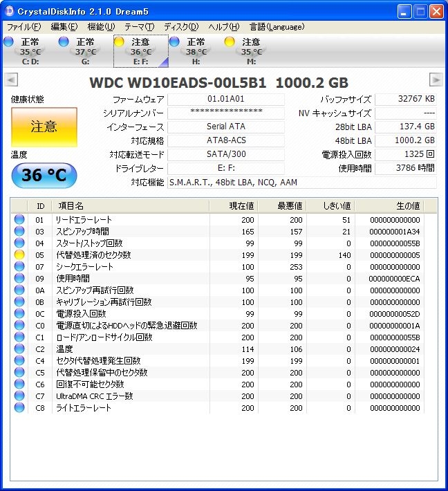Open the テーマ(T) menu
Image resolution: width=448 pixels, height=491 pixels.
140,27
